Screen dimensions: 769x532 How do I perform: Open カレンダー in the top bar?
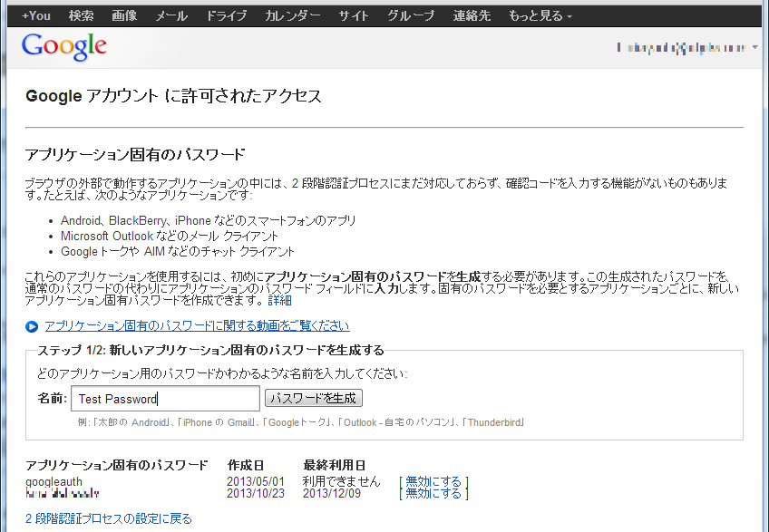click(x=292, y=16)
